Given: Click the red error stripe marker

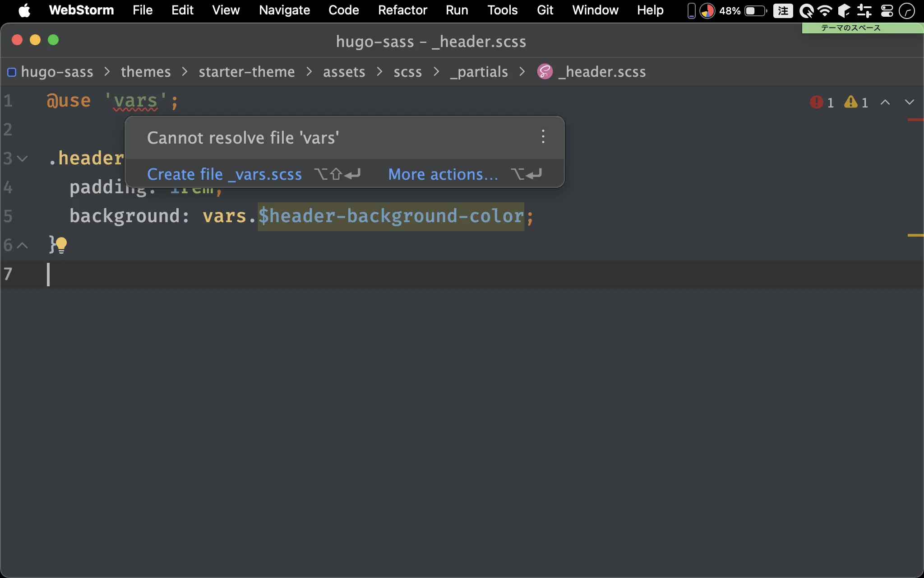Looking at the screenshot, I should coord(915,120).
